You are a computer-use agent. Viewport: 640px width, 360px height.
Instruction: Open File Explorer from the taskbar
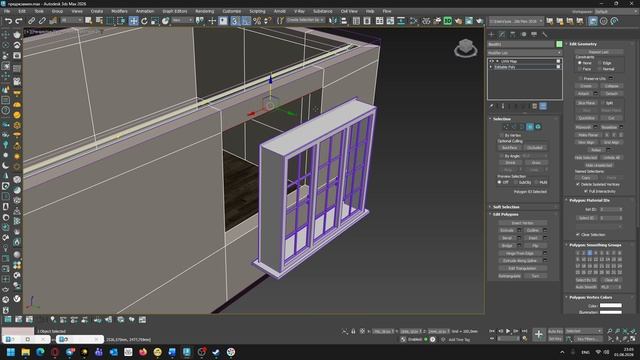(25, 352)
